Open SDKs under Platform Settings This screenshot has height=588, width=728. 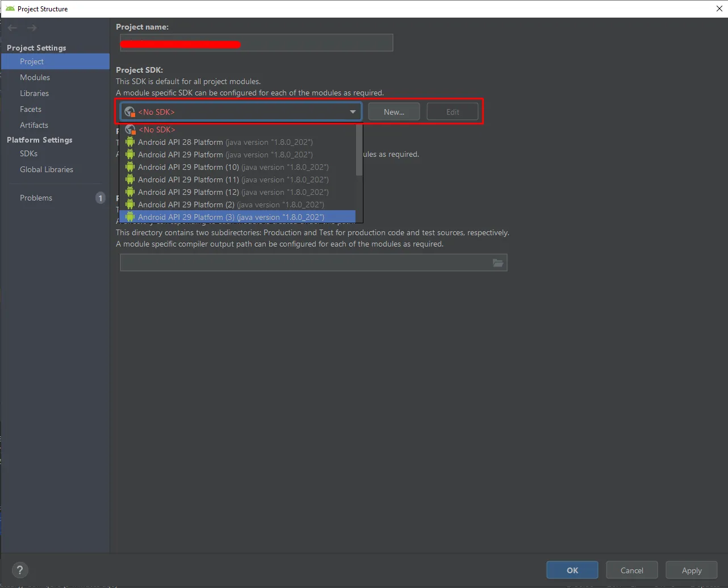coord(55,153)
